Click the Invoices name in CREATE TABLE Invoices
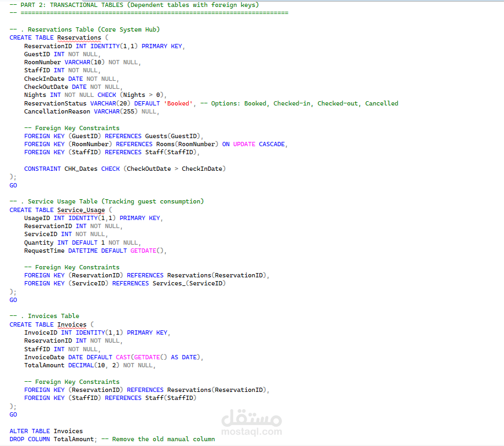504x446 pixels. [72, 324]
